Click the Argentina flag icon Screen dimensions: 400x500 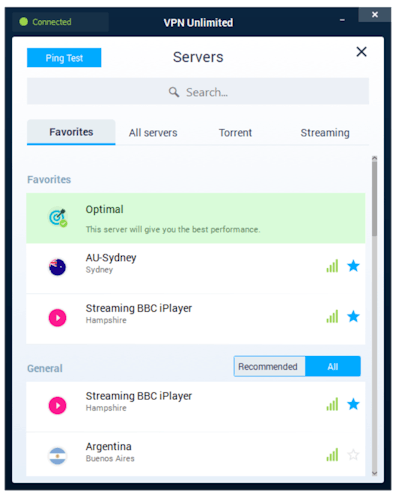pyautogui.click(x=58, y=456)
